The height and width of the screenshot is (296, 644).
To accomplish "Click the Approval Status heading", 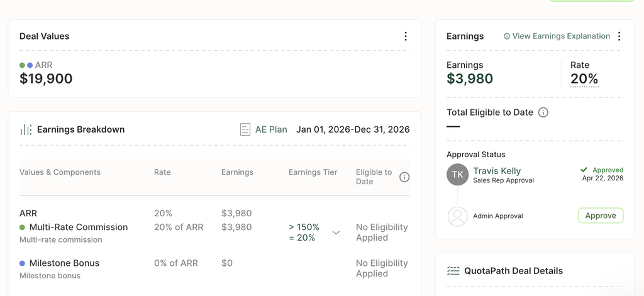I will 476,155.
